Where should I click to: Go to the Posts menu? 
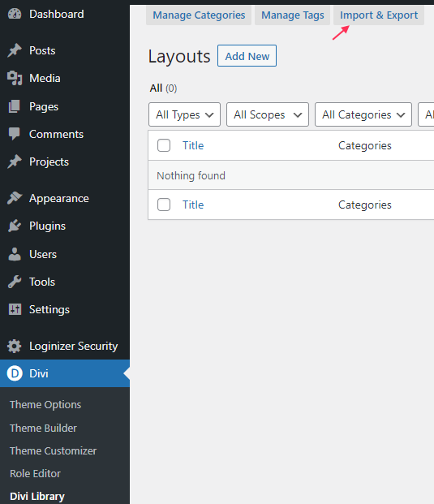tap(42, 50)
